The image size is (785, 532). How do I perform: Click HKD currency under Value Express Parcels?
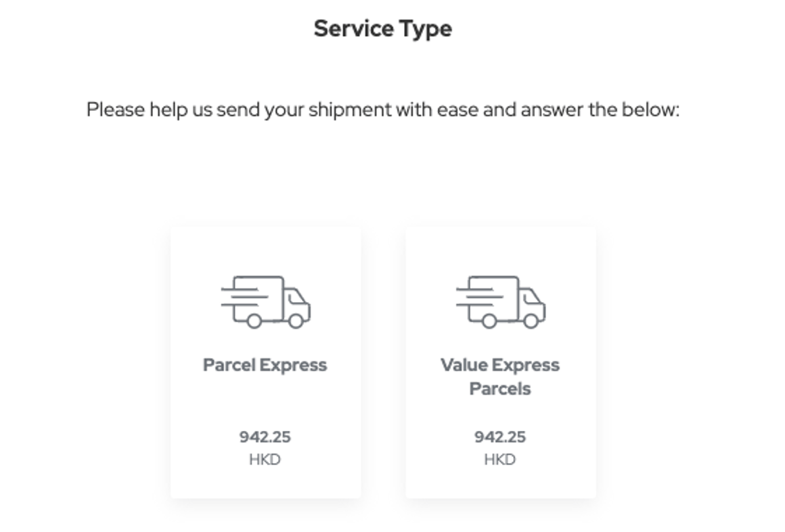(x=500, y=460)
